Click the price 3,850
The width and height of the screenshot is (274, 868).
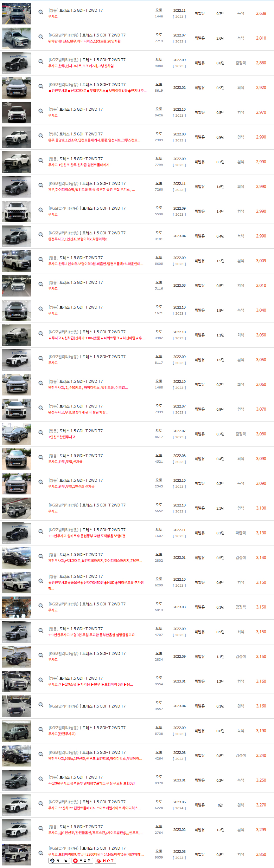pos(261,854)
